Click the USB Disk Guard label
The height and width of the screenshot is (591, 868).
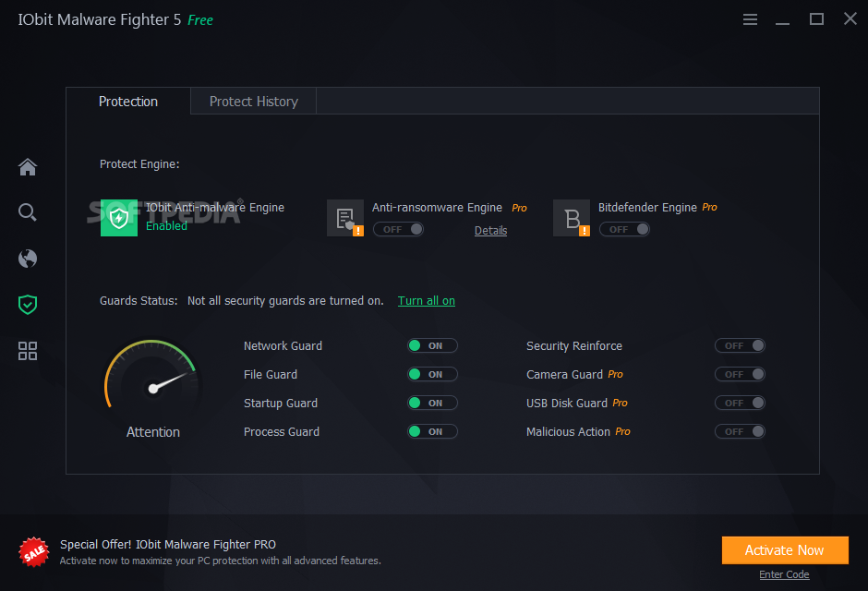pyautogui.click(x=566, y=404)
